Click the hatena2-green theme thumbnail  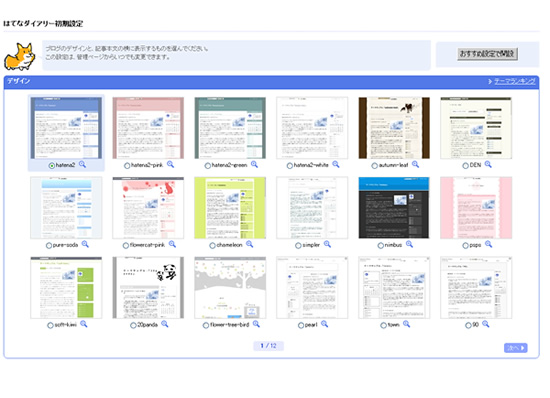coord(230,128)
